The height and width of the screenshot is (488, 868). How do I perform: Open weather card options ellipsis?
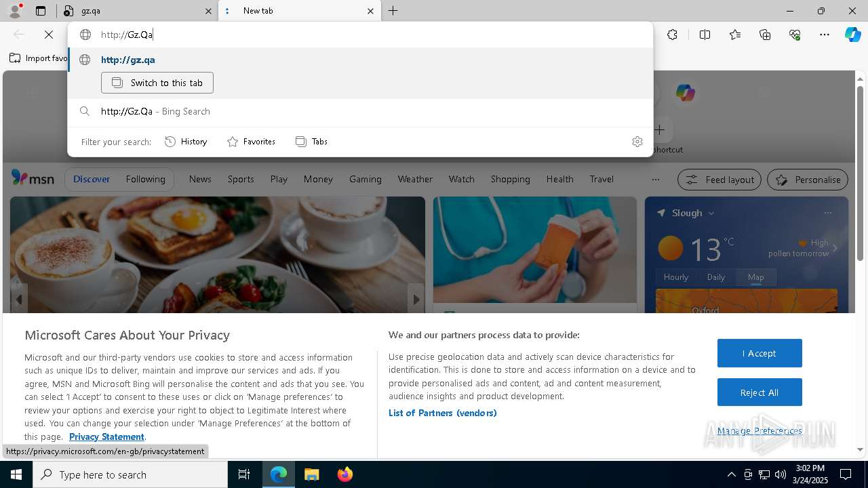click(x=827, y=213)
